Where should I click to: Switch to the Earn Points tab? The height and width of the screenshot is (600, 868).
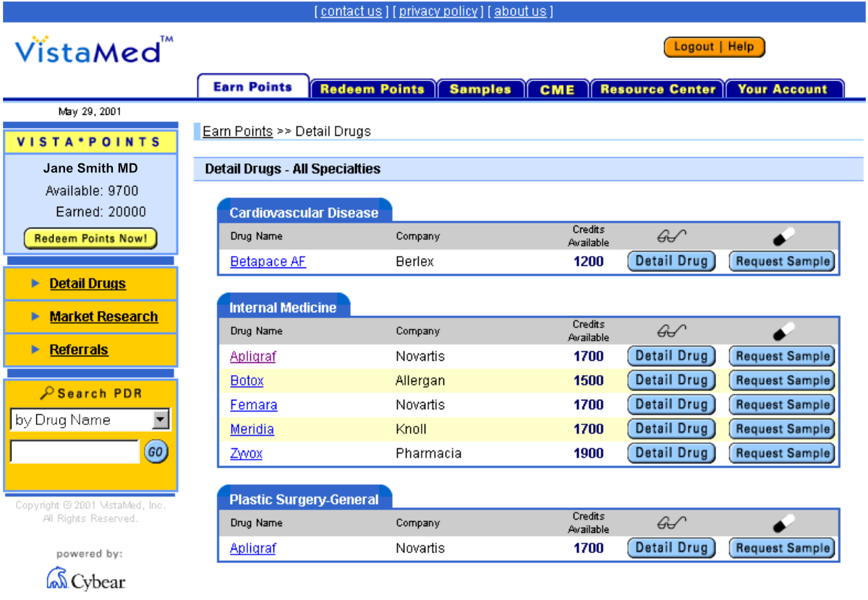tap(253, 87)
